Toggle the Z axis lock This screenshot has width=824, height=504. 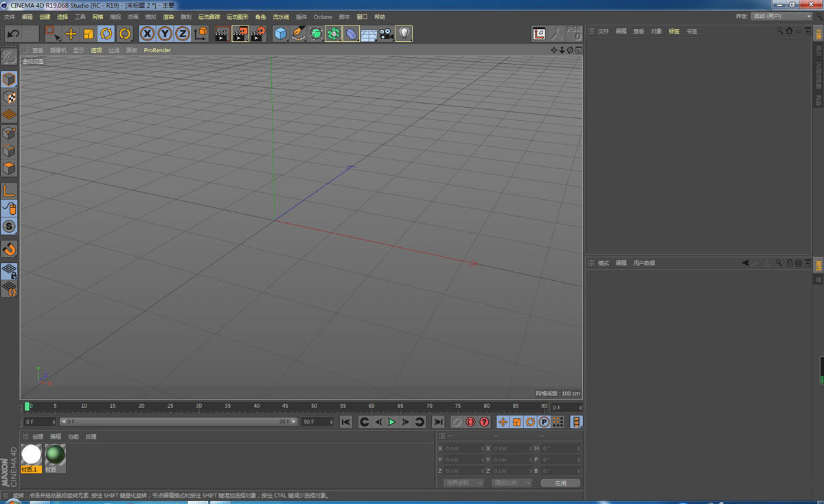pyautogui.click(x=183, y=34)
